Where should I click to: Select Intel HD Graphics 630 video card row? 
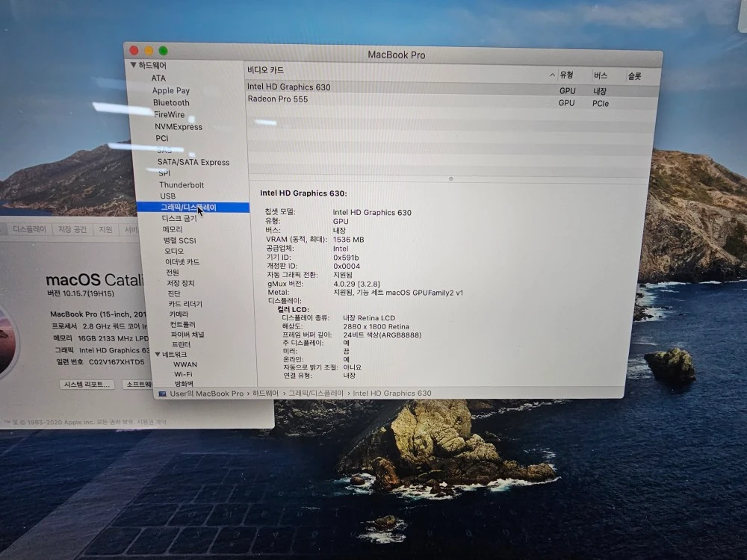[452, 88]
